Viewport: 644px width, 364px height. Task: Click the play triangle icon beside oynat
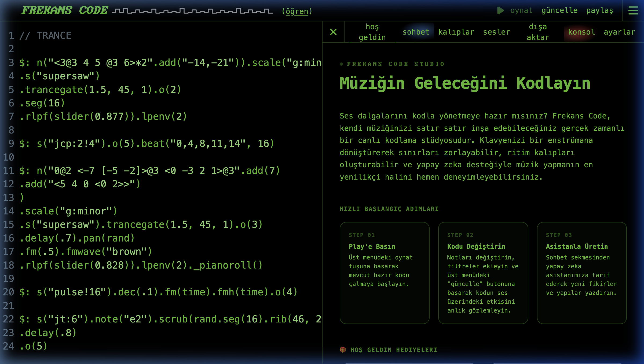pos(500,11)
